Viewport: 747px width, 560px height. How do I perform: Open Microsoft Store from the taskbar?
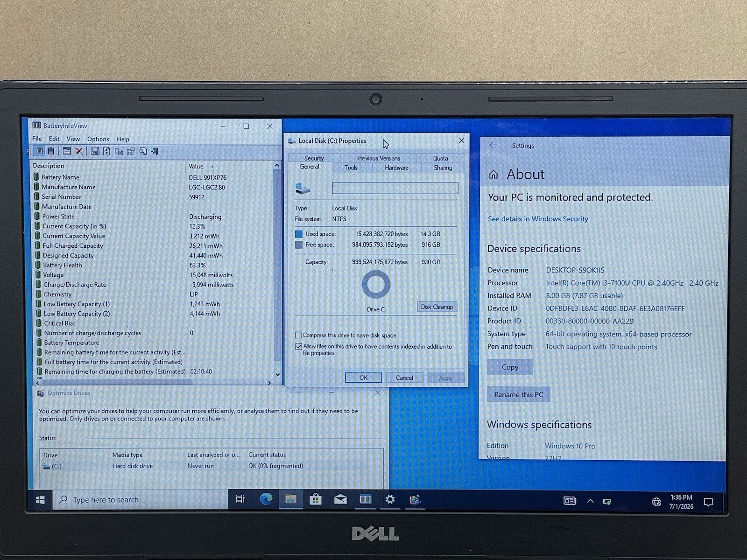click(316, 499)
